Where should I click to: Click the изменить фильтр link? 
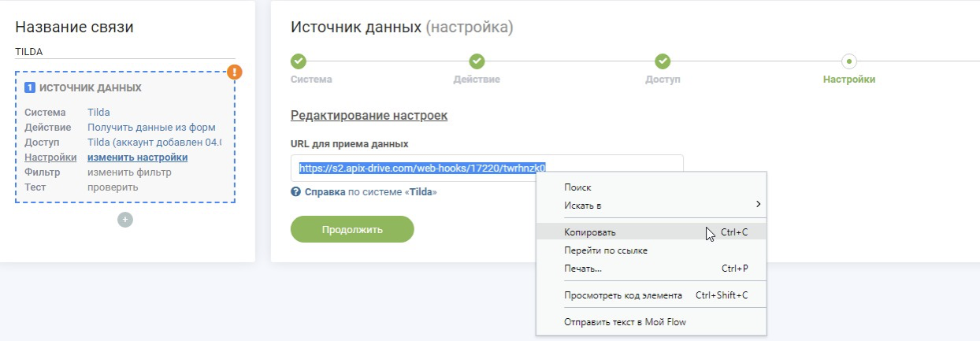[x=129, y=172]
